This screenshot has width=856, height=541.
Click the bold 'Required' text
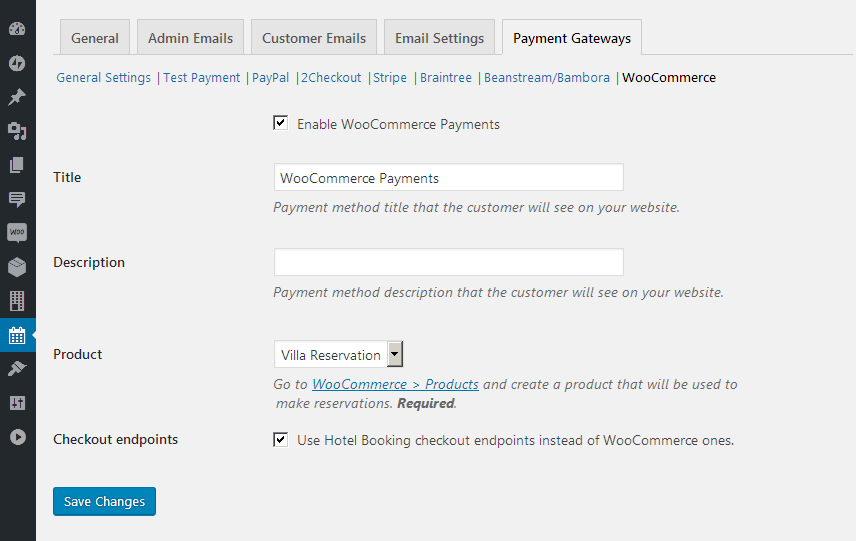(426, 403)
